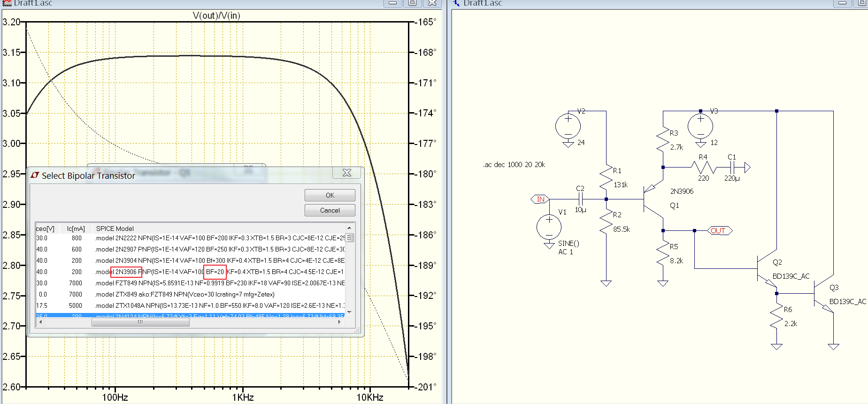Click the ground symbol below R5
Viewport: 868px width, 404px height.
[663, 283]
